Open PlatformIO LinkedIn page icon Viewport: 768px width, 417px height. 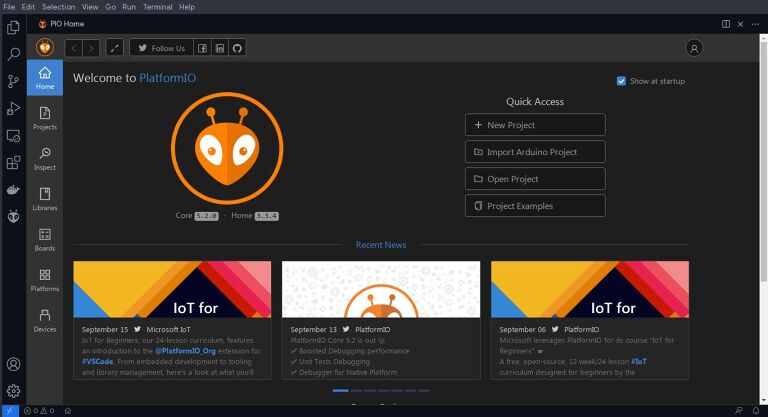[220, 48]
